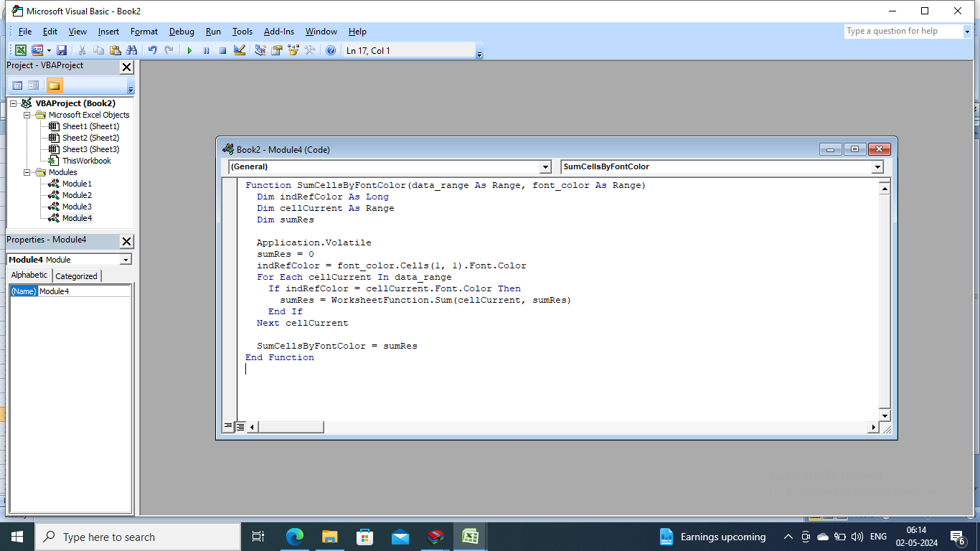980x551 pixels.
Task: Click the Paste clipboard icon
Action: point(115,50)
